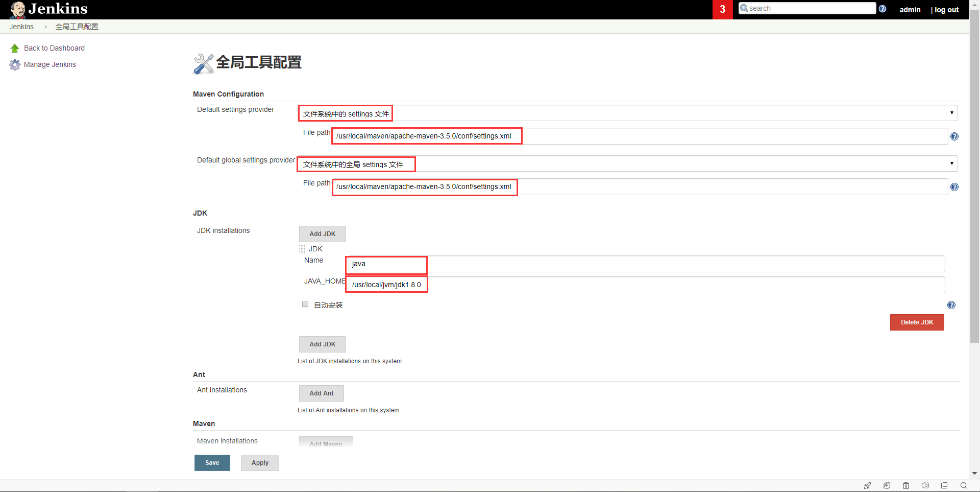Screen dimensions: 980x492
Task: Click the Jenkins breadcrumb link
Action: coord(21,27)
